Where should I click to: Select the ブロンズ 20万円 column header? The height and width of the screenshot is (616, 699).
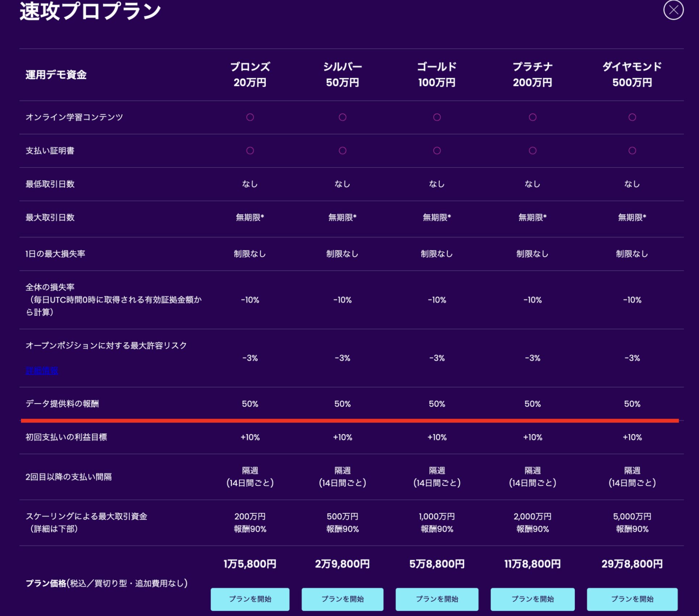(x=250, y=74)
